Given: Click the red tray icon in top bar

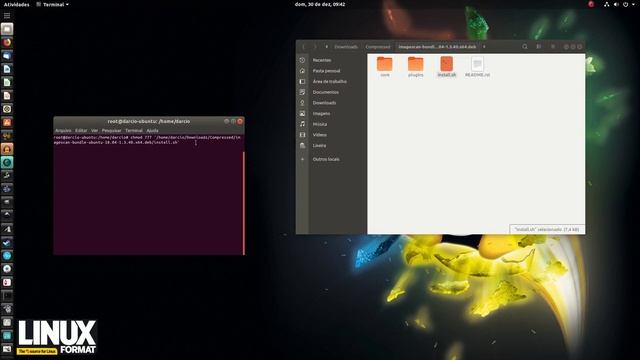Looking at the screenshot, I should (x=591, y=4).
